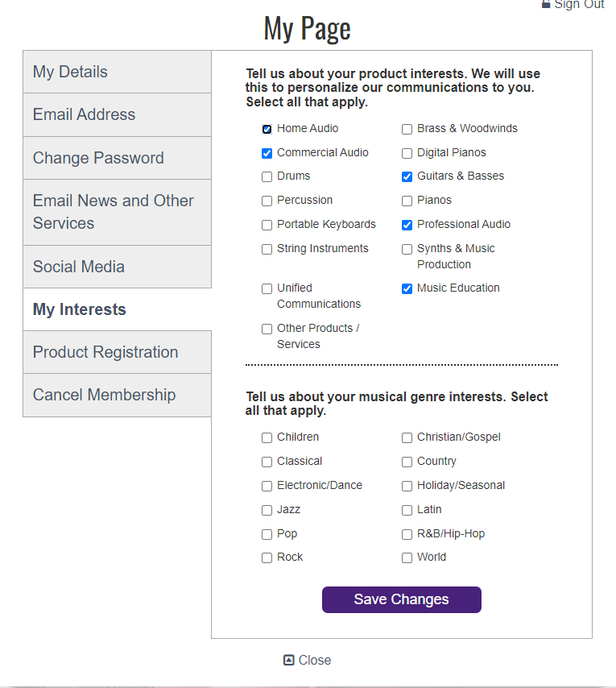Enable the Drums interest checkbox
This screenshot has width=616, height=688.
(x=267, y=176)
